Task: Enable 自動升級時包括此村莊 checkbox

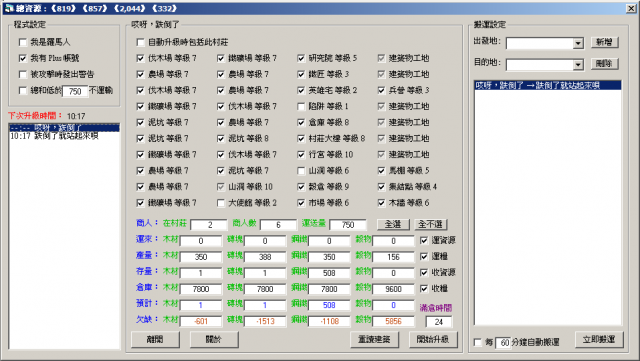Action: (140, 42)
